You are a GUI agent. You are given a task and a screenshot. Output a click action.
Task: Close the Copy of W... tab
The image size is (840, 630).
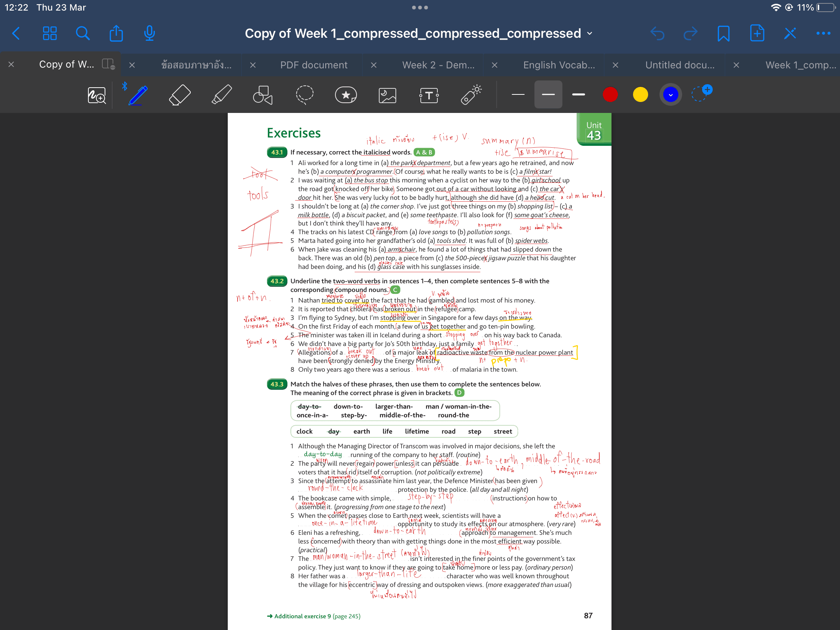click(11, 65)
